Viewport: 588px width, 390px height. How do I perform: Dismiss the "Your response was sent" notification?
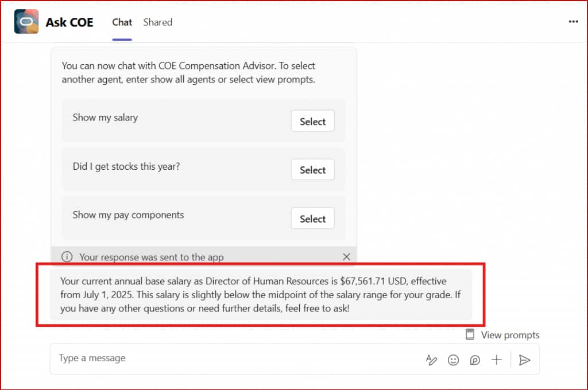(x=346, y=257)
